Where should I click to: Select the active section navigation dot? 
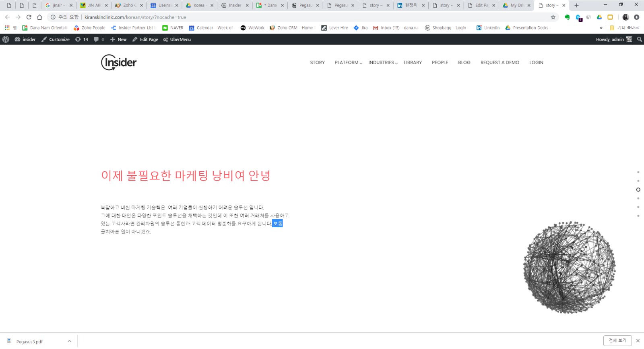point(638,189)
